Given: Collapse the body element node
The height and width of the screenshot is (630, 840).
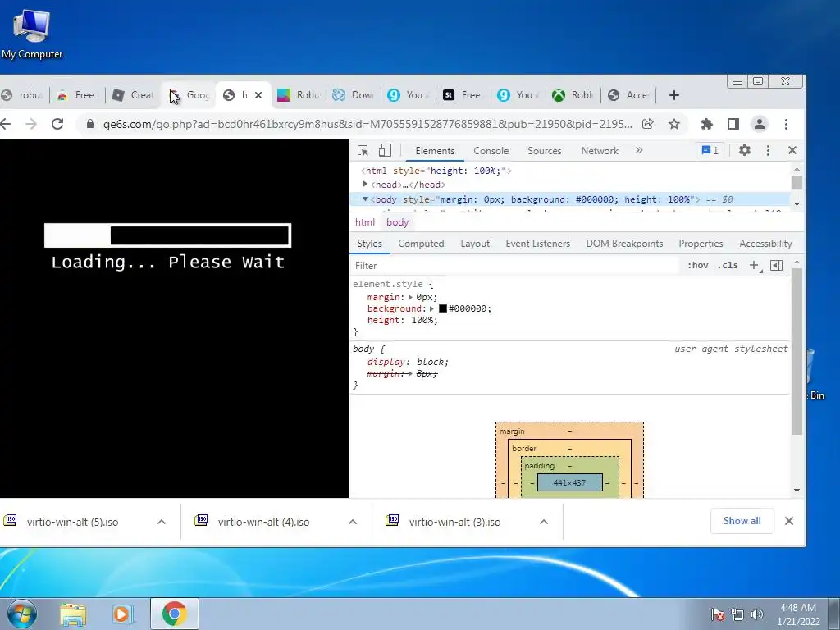Looking at the screenshot, I should 365,199.
